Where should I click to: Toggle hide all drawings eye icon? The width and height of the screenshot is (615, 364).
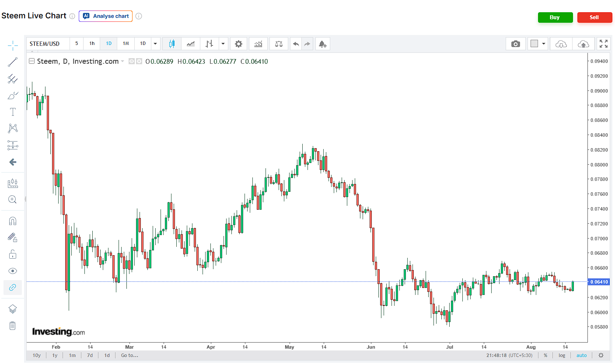point(13,270)
